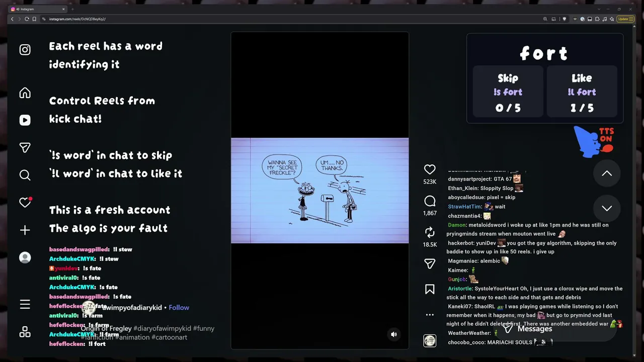Go to the previous reel
The image size is (644, 362).
(x=607, y=173)
